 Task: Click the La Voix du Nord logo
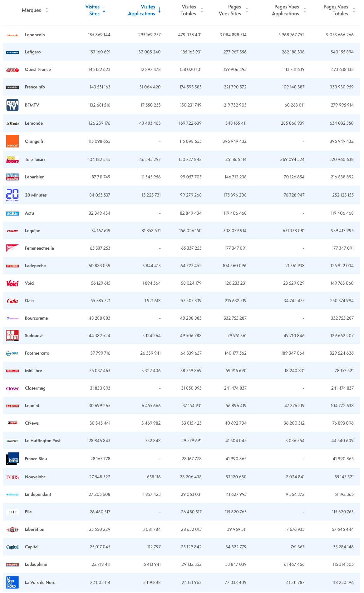[x=12, y=582]
